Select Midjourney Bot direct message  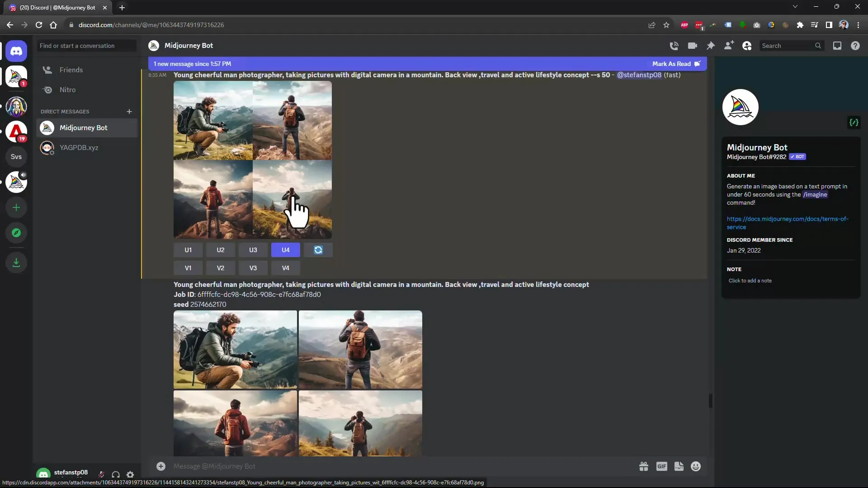[x=87, y=128]
